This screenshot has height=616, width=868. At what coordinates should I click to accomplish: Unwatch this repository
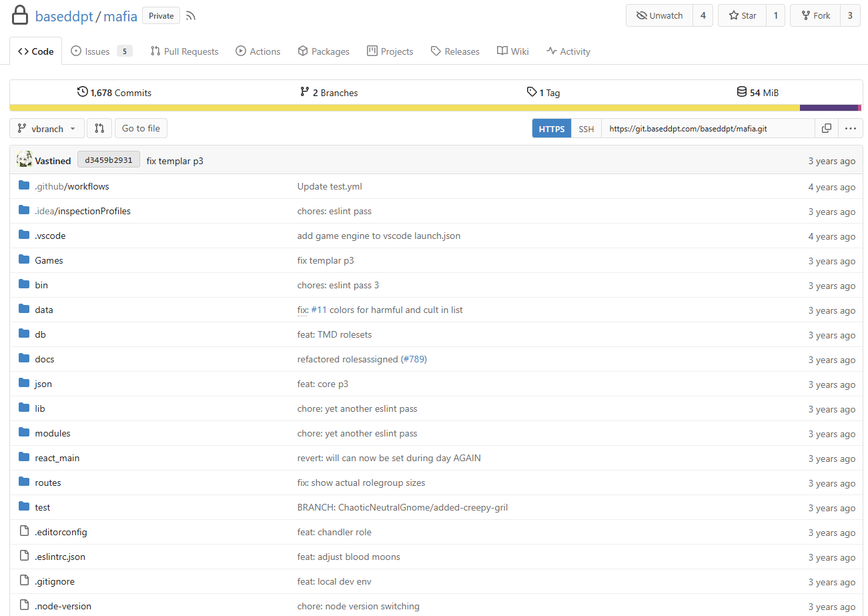point(659,15)
